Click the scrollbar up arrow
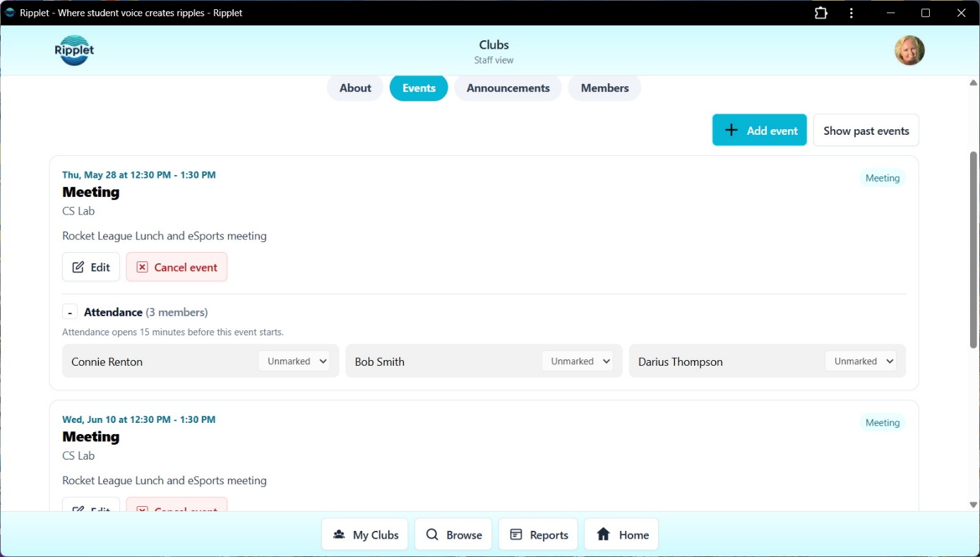Image resolution: width=980 pixels, height=557 pixels. click(x=974, y=83)
